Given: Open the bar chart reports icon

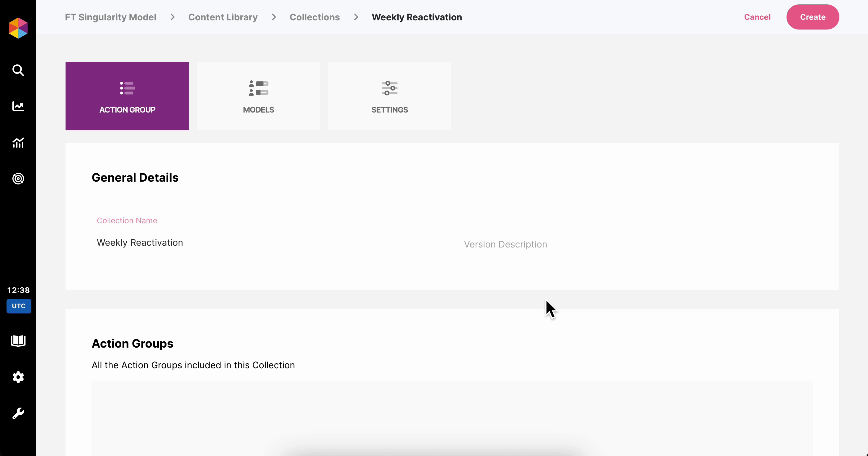Looking at the screenshot, I should (18, 143).
